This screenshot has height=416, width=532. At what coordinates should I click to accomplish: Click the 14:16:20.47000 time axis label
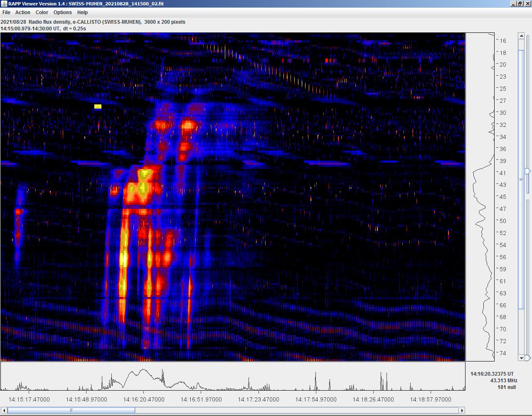[x=144, y=399]
